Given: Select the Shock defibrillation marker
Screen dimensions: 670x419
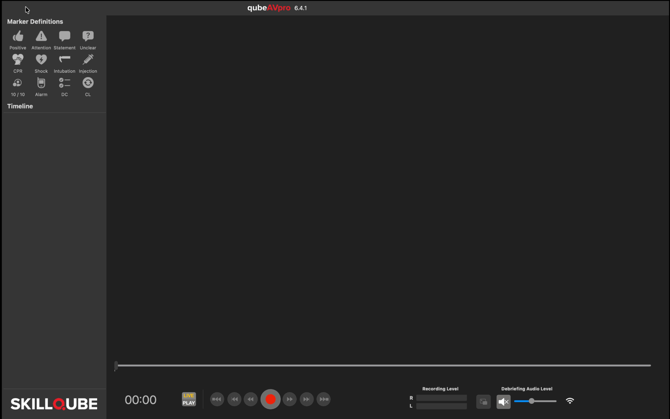Looking at the screenshot, I should tap(41, 60).
